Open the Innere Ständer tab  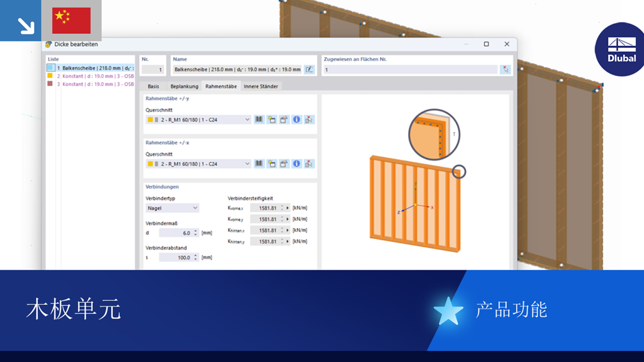(x=261, y=86)
